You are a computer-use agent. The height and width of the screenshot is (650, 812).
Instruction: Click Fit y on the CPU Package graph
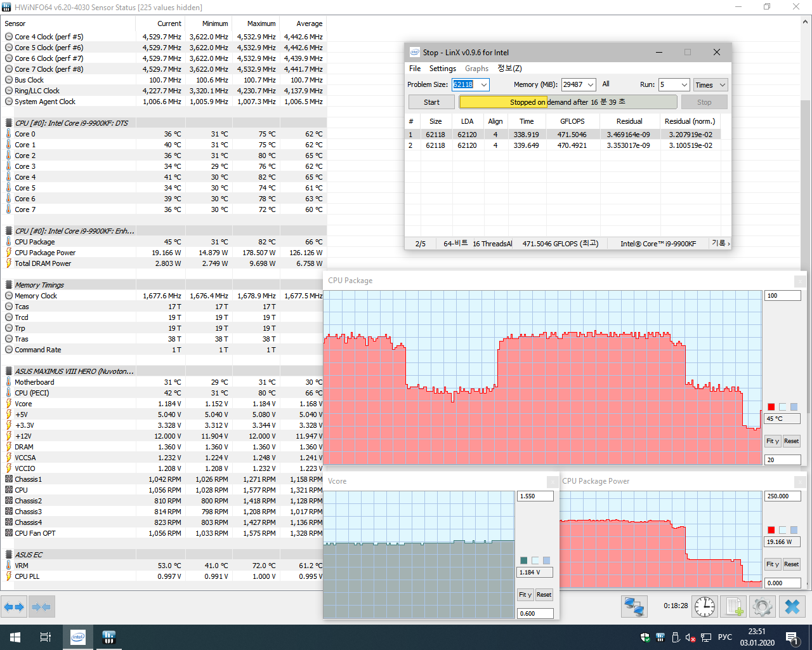[x=773, y=441]
